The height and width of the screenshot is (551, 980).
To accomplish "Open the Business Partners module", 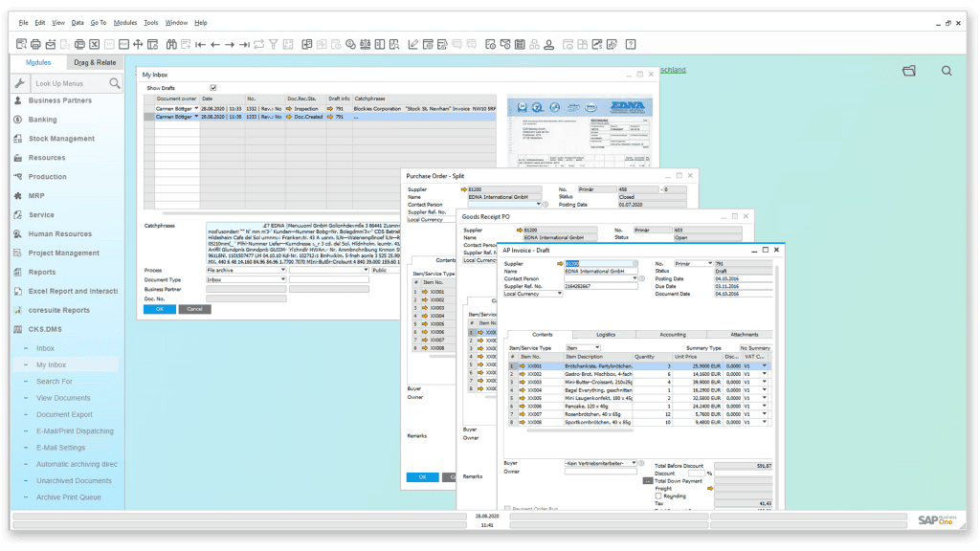I will [x=60, y=100].
